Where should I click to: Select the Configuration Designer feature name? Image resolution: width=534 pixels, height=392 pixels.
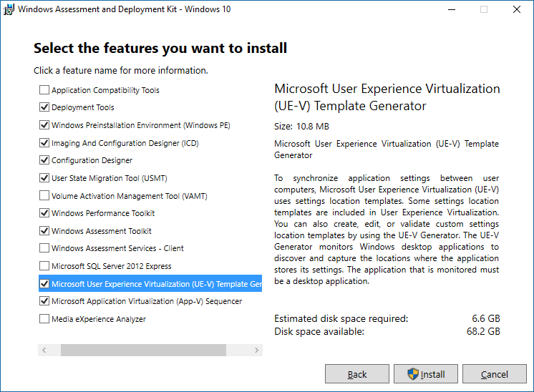click(92, 160)
